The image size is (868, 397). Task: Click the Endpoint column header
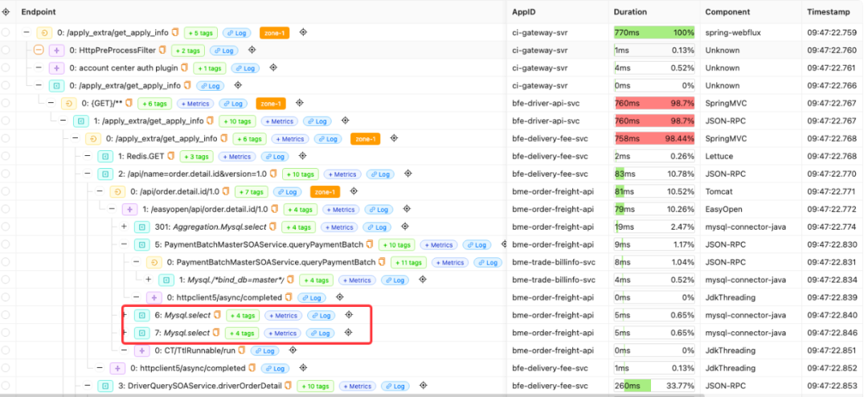[x=39, y=11]
